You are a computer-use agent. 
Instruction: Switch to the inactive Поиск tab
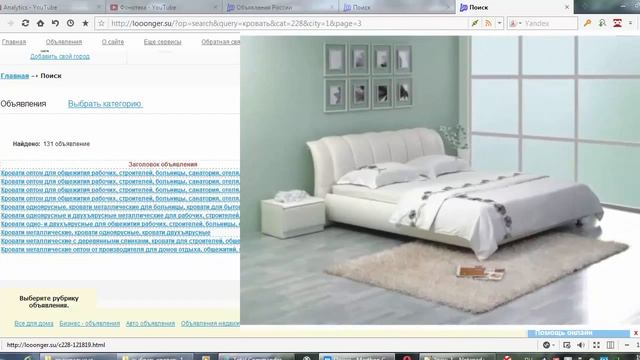[x=396, y=7]
